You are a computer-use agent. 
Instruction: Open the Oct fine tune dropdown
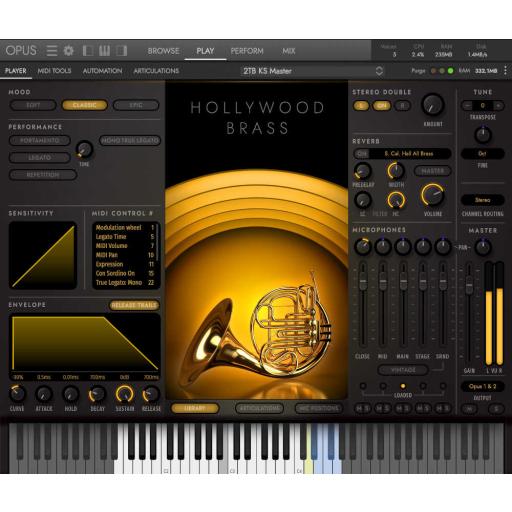(482, 154)
